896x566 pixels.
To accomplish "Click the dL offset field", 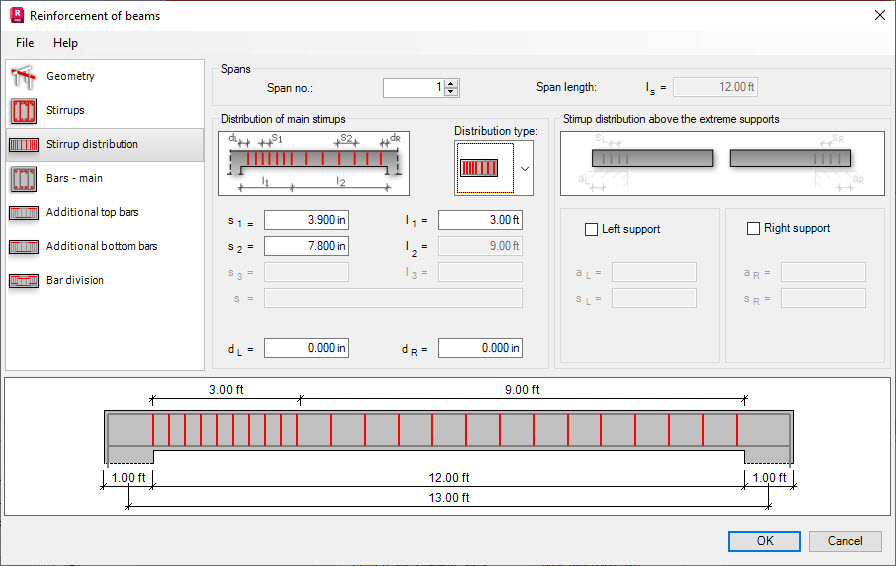I will click(x=306, y=348).
